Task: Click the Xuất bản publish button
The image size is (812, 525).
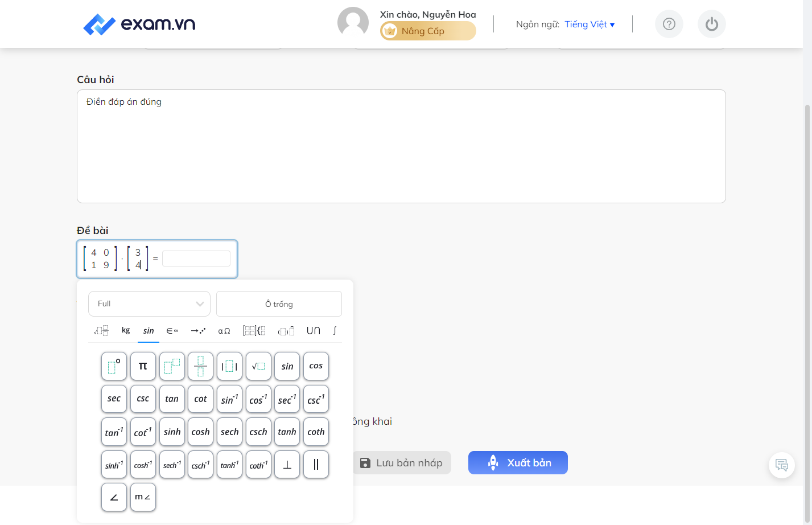Action: point(518,462)
